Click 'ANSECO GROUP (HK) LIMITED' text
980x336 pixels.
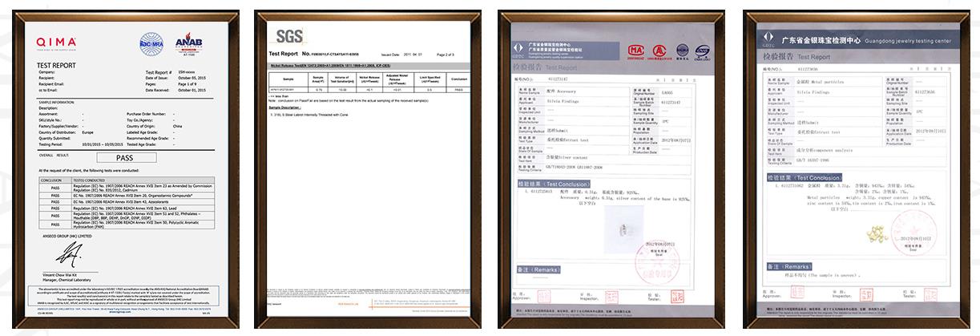pyautogui.click(x=68, y=235)
